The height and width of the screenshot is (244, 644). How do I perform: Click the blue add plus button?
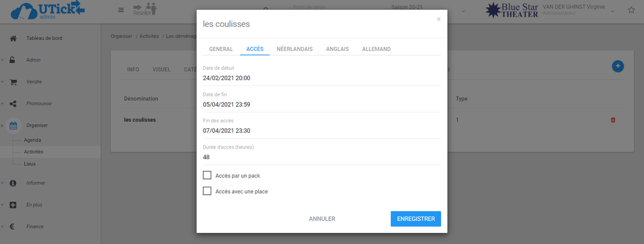coord(617,67)
